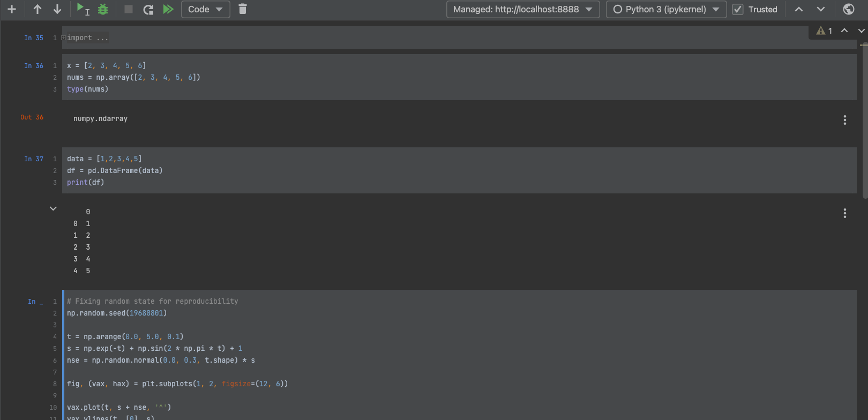Open options menu for Out 36
The image size is (868, 420).
coord(844,120)
